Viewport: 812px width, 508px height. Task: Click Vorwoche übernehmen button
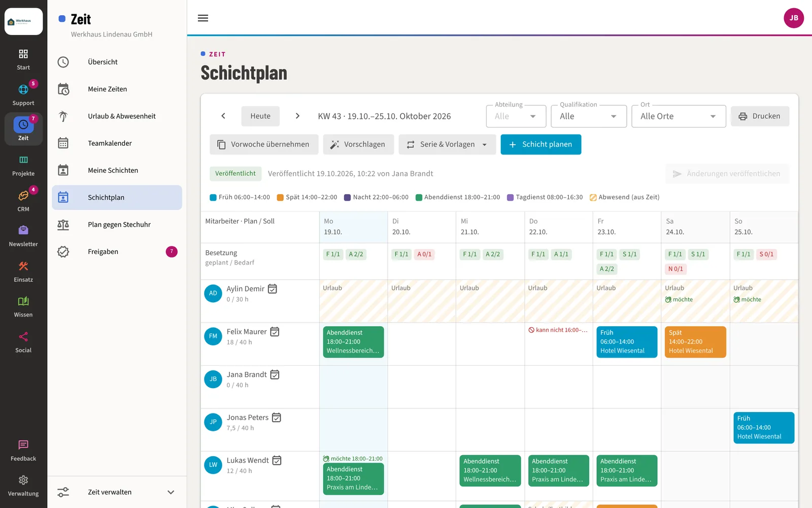tap(264, 144)
